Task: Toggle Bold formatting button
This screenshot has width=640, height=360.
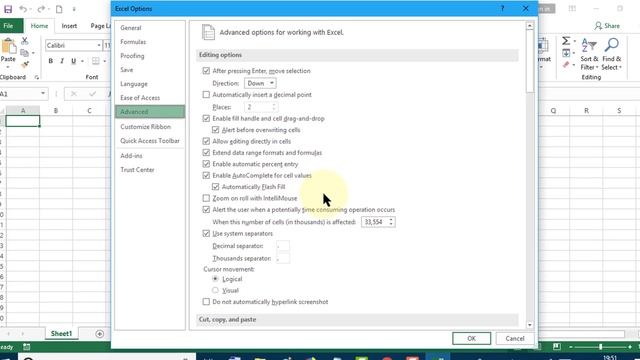Action: [x=51, y=61]
